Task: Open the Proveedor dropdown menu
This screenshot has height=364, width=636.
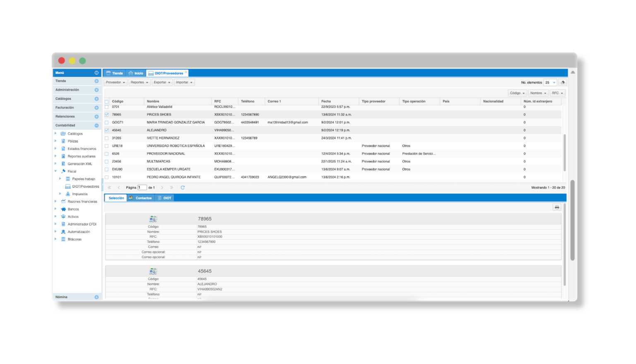Action: (x=115, y=82)
